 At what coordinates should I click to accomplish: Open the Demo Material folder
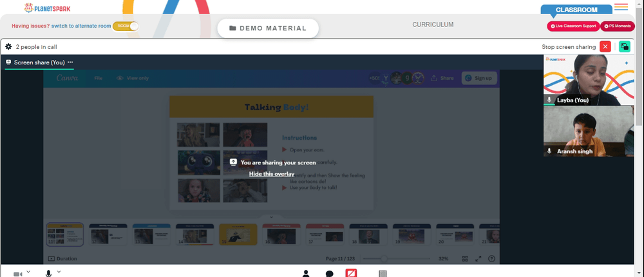pos(268,28)
